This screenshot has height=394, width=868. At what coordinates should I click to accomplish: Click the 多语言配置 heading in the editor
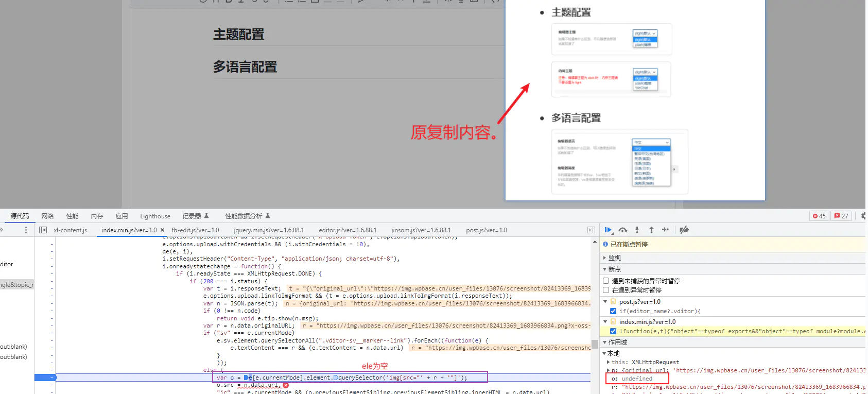pyautogui.click(x=245, y=67)
